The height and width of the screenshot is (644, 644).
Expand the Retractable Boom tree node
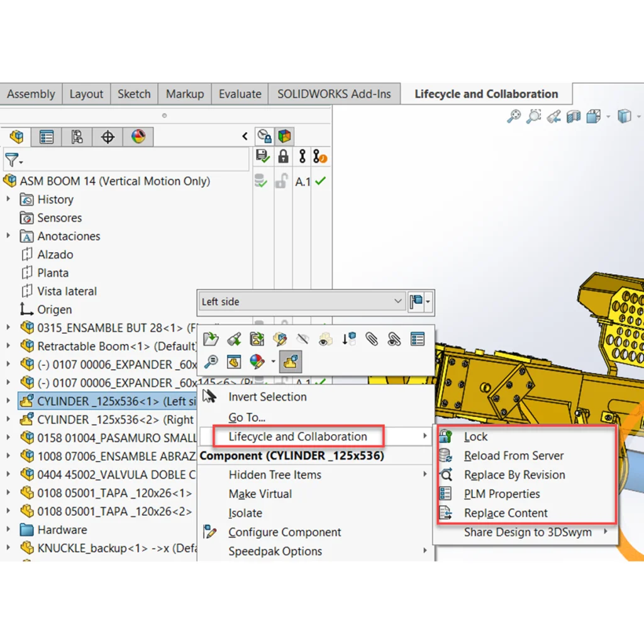[8, 346]
